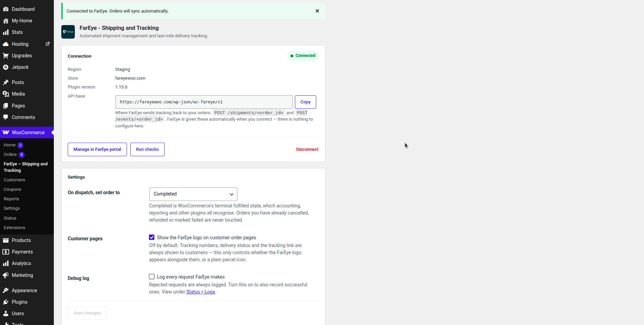This screenshot has height=325, width=644.
Task: Open the dispatch order status dropdown
Action: click(193, 194)
